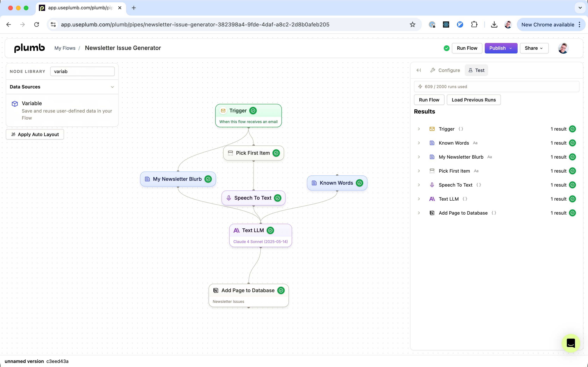
Task: Switch to the Configure tab
Action: [x=445, y=70]
